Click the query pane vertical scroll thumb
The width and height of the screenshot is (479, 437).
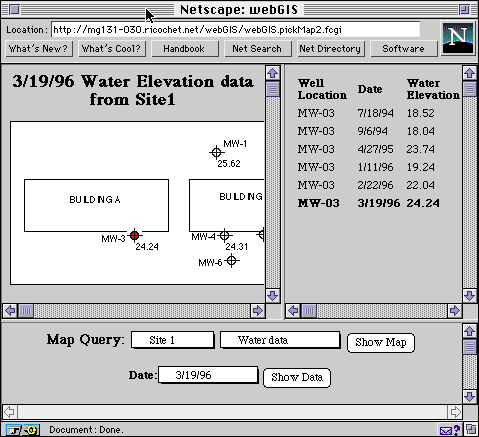tap(470, 347)
